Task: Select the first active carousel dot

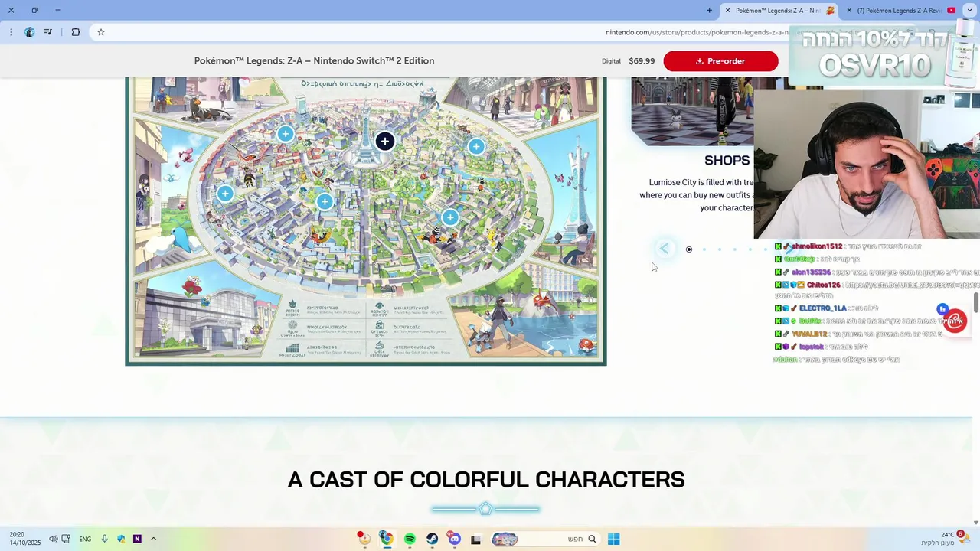Action: 689,249
